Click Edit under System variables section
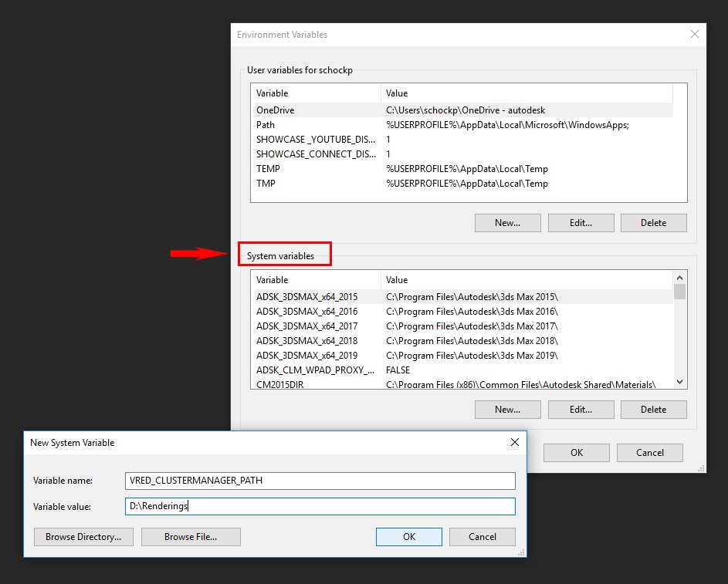The width and height of the screenshot is (728, 584). (581, 409)
